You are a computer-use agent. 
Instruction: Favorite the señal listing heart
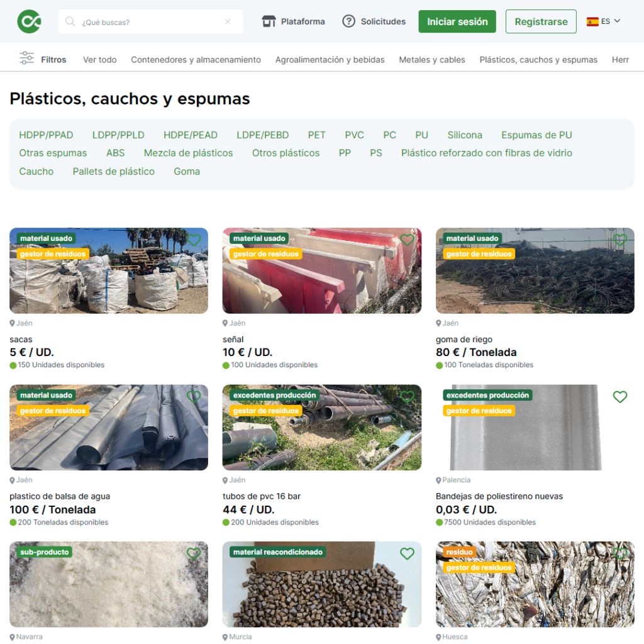pyautogui.click(x=407, y=240)
